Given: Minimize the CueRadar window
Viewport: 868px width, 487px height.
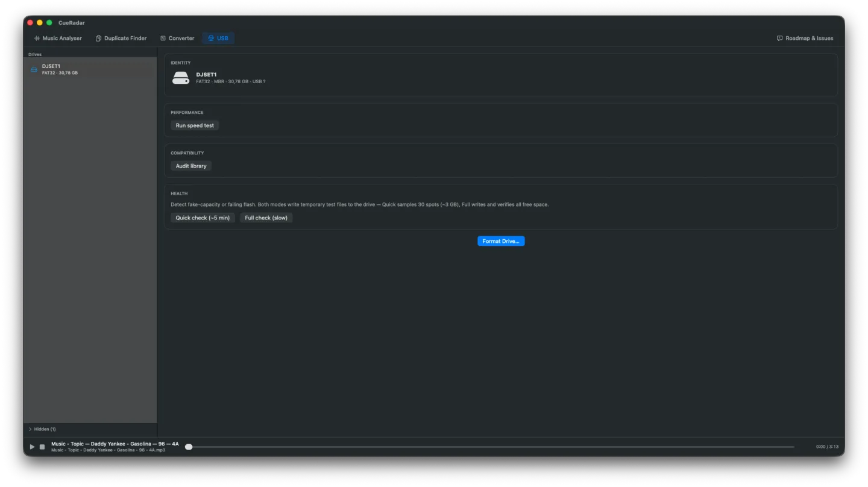Looking at the screenshot, I should coord(40,22).
